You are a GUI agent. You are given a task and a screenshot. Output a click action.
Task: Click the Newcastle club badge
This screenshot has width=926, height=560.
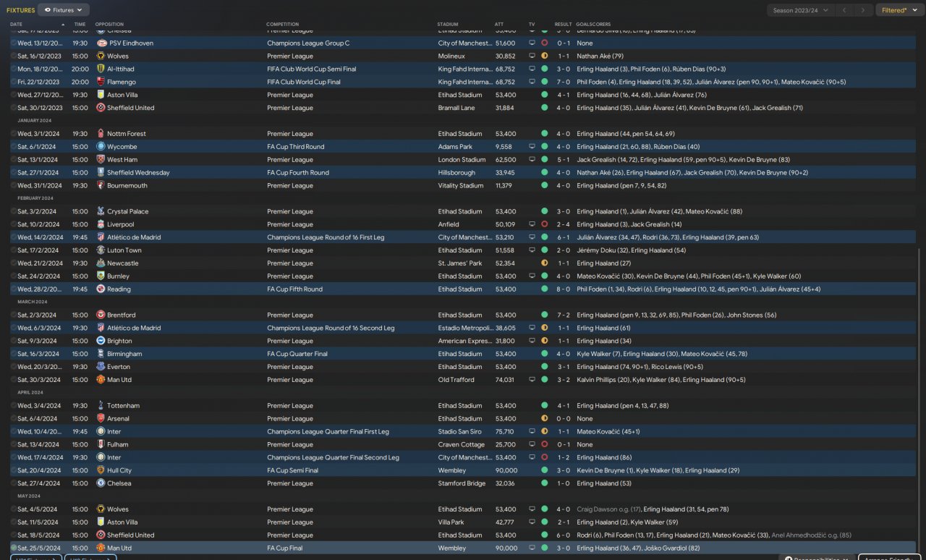(101, 263)
